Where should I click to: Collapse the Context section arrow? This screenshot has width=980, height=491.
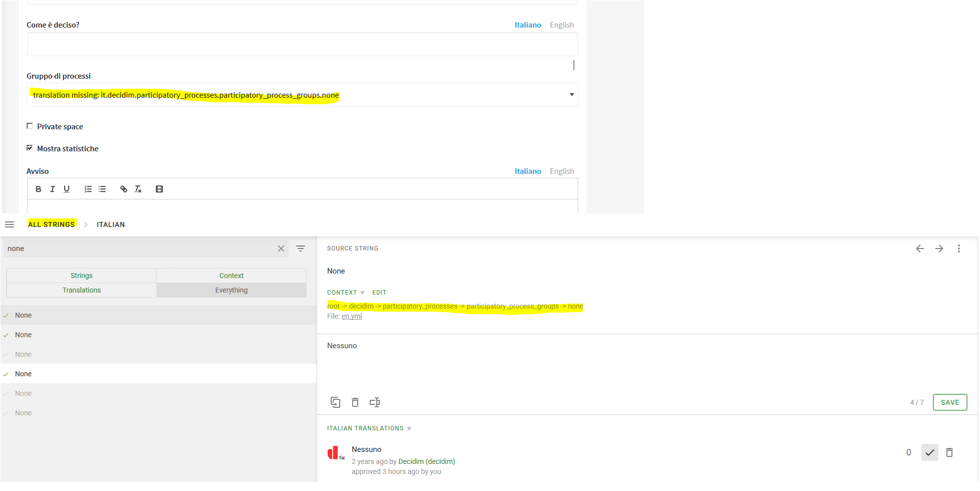click(x=362, y=293)
